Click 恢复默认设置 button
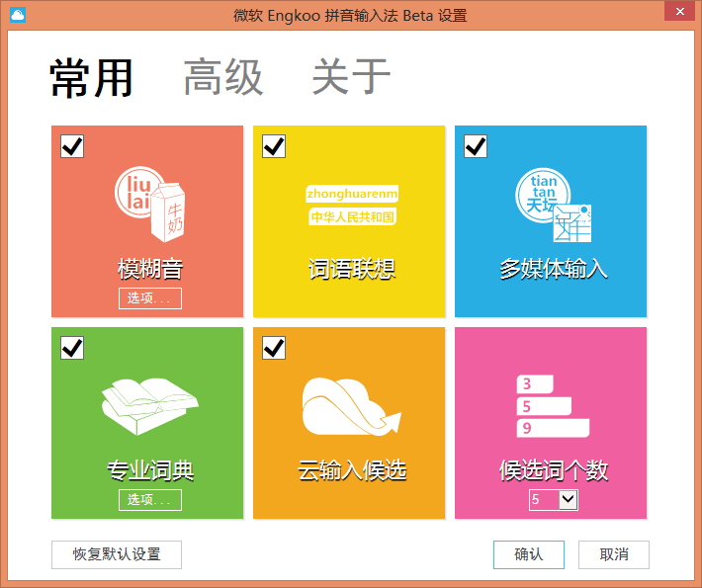This screenshot has width=702, height=588. tap(117, 554)
